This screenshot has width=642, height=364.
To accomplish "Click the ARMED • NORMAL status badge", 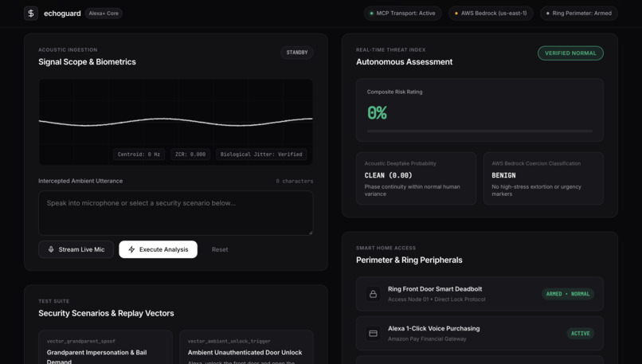I will click(x=568, y=294).
